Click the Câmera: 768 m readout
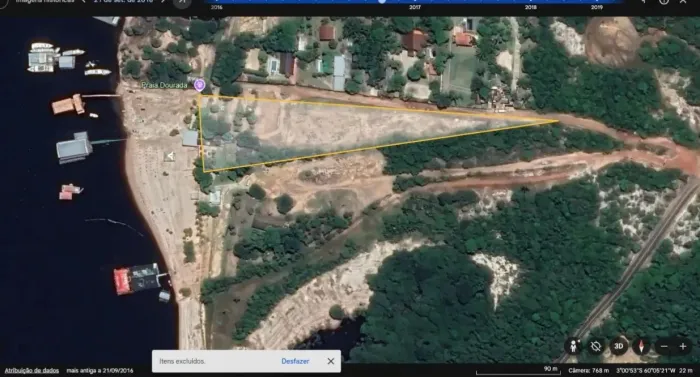 (588, 370)
